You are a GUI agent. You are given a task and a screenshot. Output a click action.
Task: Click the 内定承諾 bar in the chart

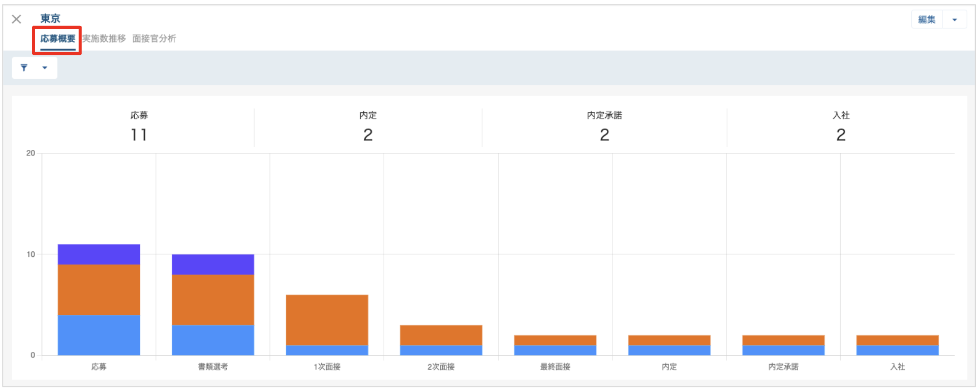[x=783, y=345]
